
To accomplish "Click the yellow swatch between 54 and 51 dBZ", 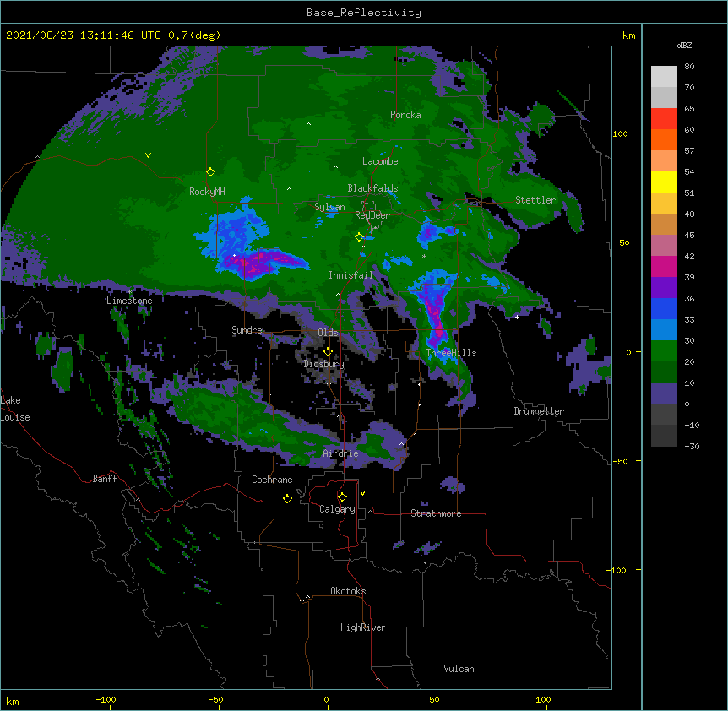I will click(x=664, y=182).
